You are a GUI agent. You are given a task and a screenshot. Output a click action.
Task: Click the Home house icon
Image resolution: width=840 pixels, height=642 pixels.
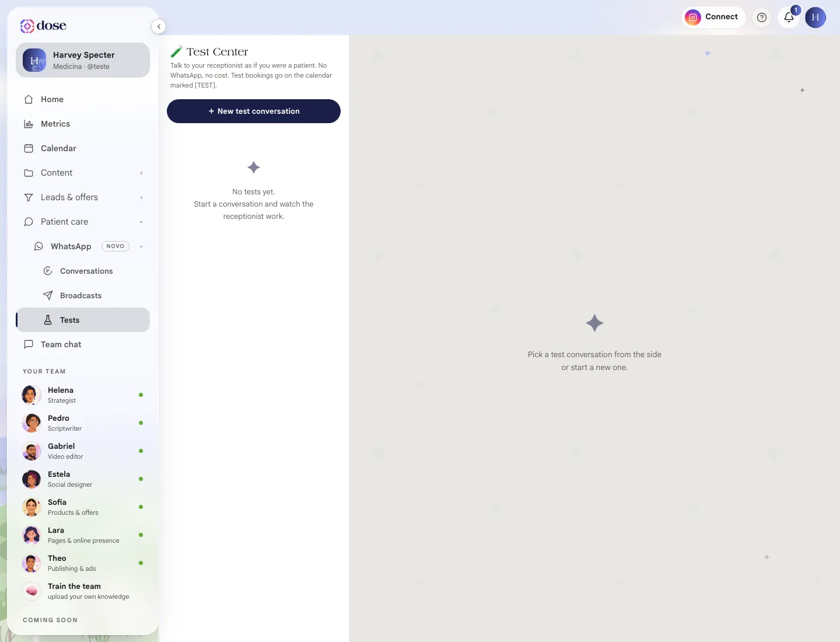coord(29,99)
